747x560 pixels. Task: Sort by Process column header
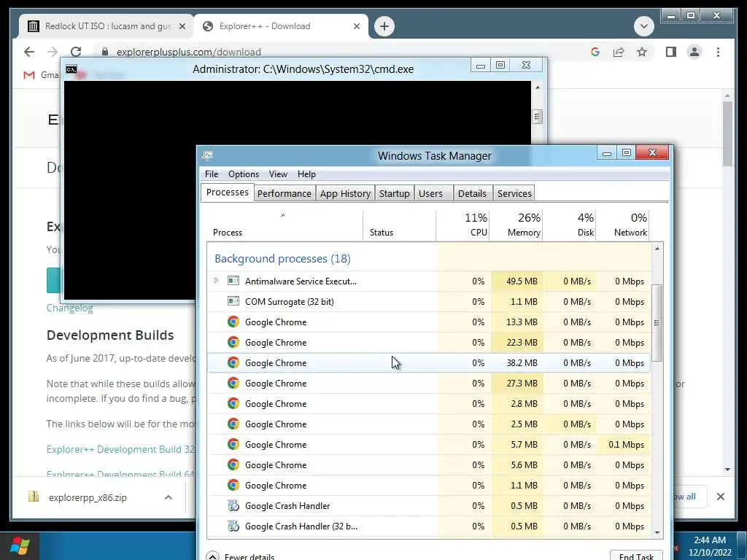(228, 233)
